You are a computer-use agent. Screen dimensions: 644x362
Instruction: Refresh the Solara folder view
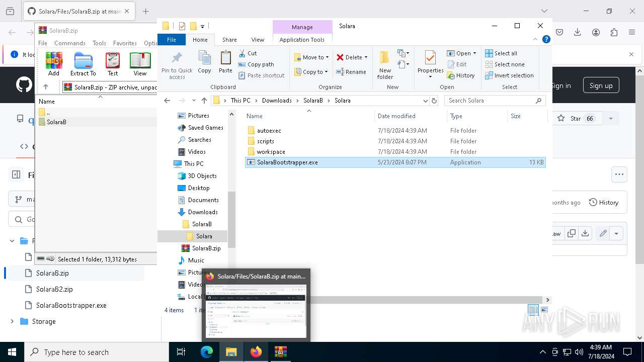[x=434, y=101]
